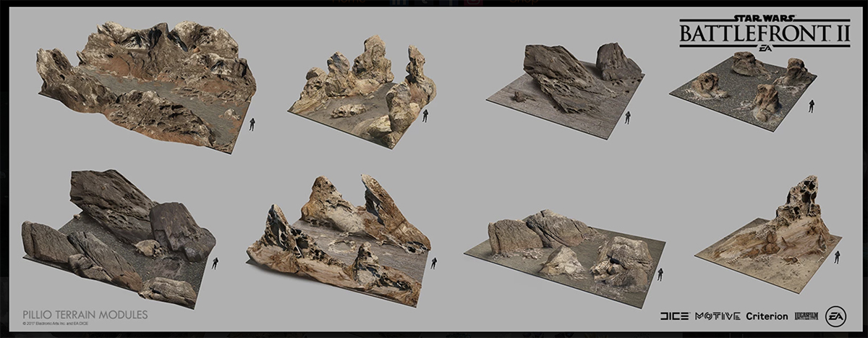This screenshot has height=338, width=868.
Task: Click the Motive logo
Action: [718, 316]
